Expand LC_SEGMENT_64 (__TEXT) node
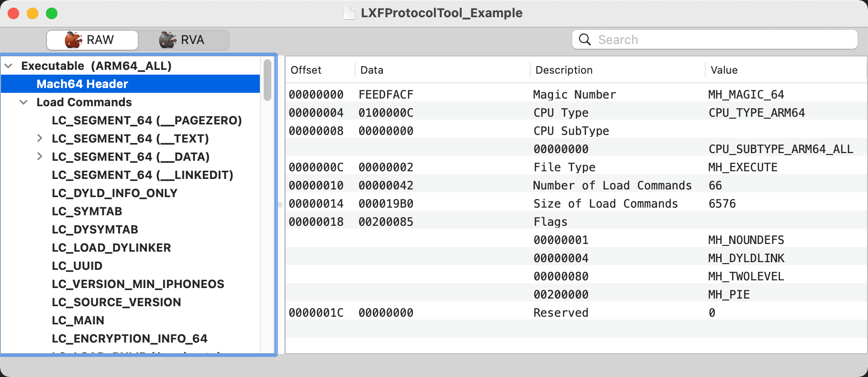Viewport: 868px width, 377px height. 40,138
